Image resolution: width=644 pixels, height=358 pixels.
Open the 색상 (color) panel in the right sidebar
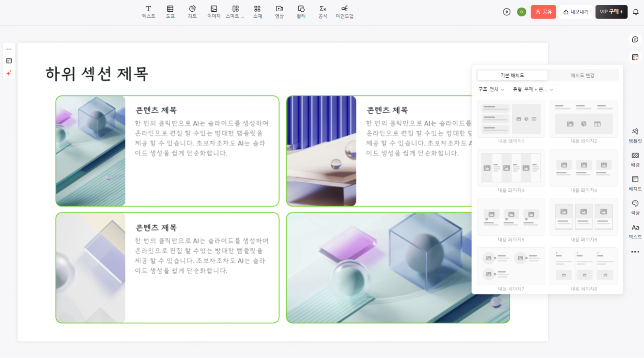[x=635, y=207]
